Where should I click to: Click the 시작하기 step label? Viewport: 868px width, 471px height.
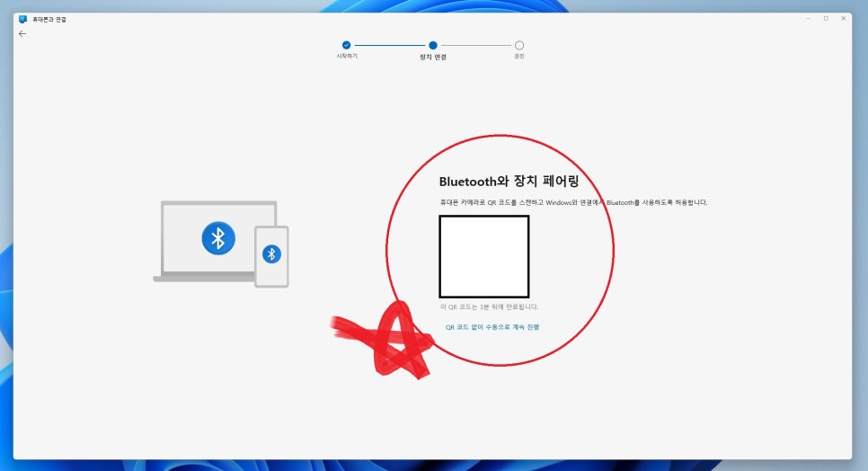coord(347,57)
